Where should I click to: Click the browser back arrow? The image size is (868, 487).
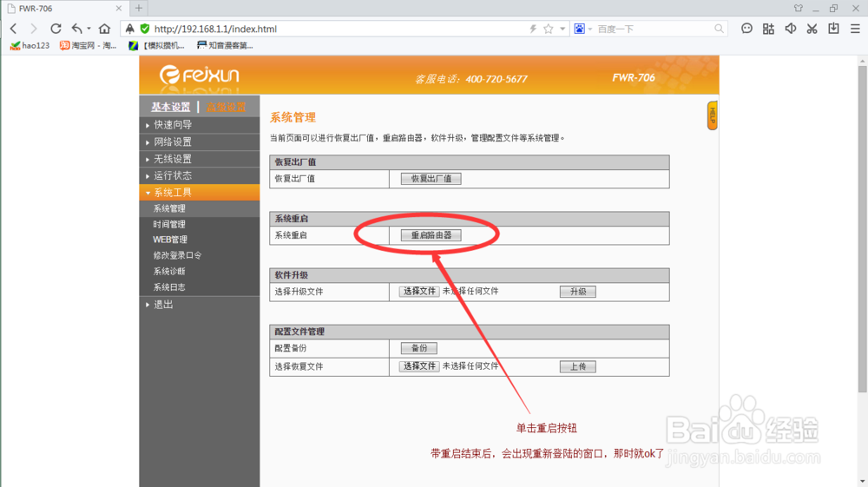[x=14, y=29]
